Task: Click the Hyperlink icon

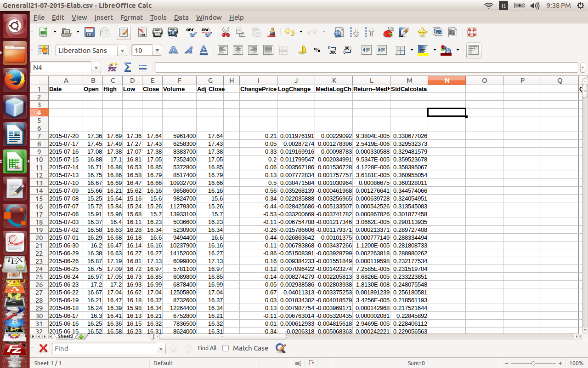Action: pos(339,32)
